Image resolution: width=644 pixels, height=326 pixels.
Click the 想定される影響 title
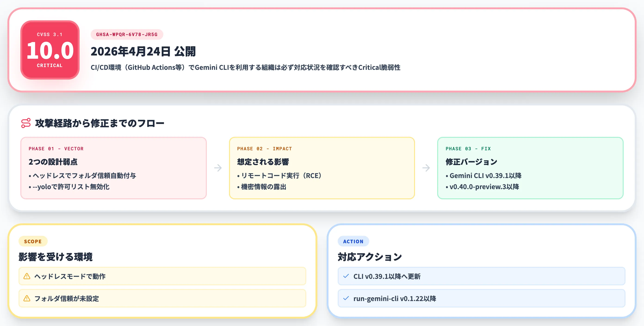263,162
